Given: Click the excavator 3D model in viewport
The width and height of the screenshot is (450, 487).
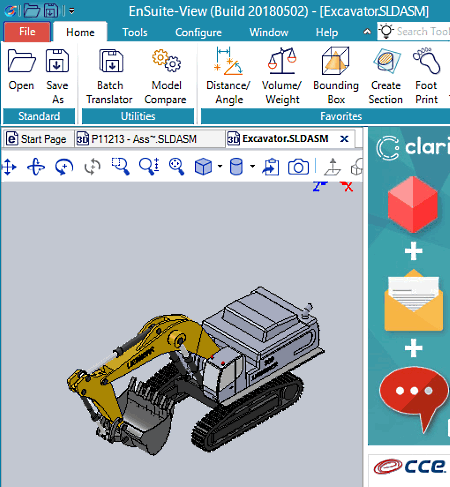Looking at the screenshot, I should (196, 370).
